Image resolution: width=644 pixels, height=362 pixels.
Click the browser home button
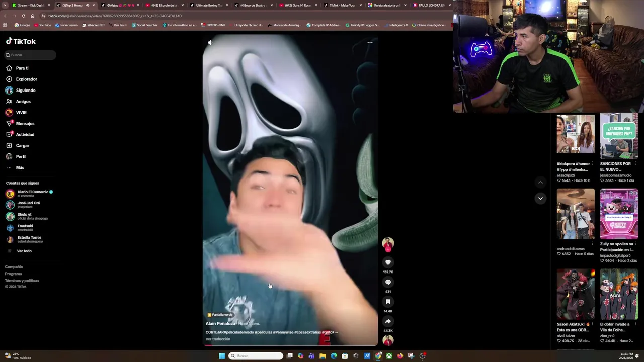(x=33, y=16)
